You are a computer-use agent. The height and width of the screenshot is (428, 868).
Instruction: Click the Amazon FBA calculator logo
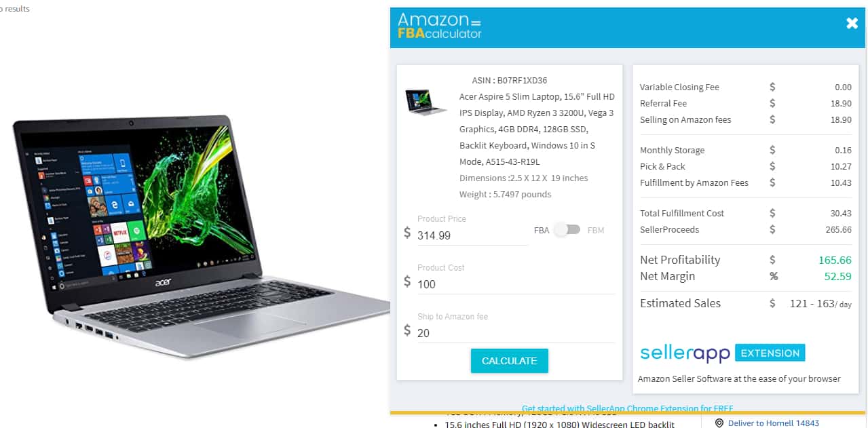point(440,26)
